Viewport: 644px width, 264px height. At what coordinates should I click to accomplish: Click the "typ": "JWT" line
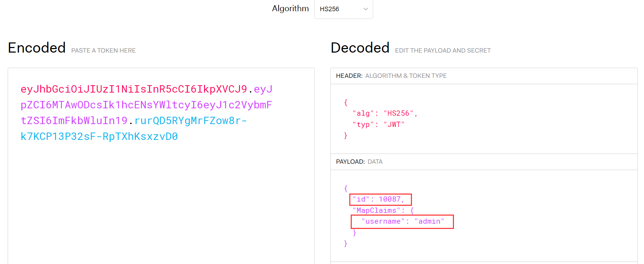[378, 124]
